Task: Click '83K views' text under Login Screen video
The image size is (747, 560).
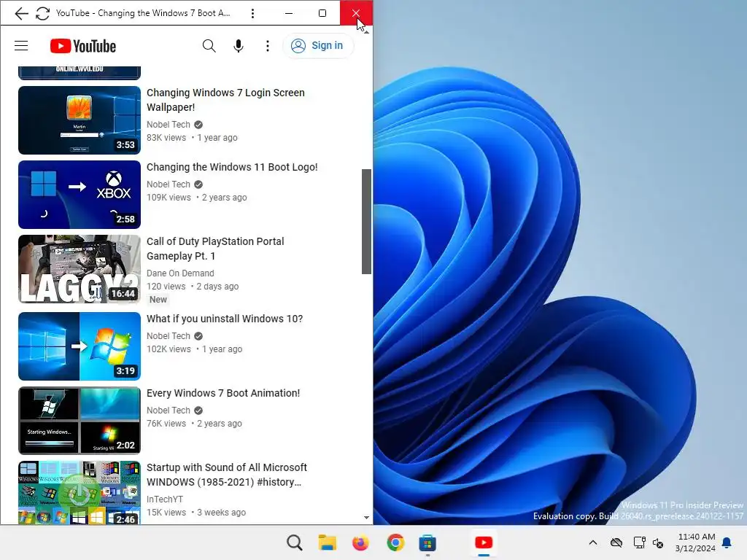Action: point(166,138)
